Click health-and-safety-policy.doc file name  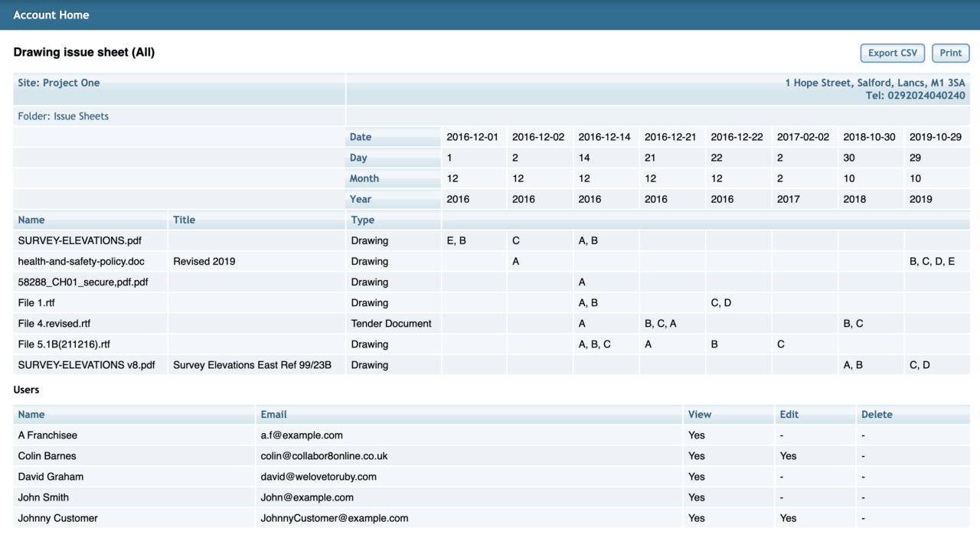(x=81, y=261)
